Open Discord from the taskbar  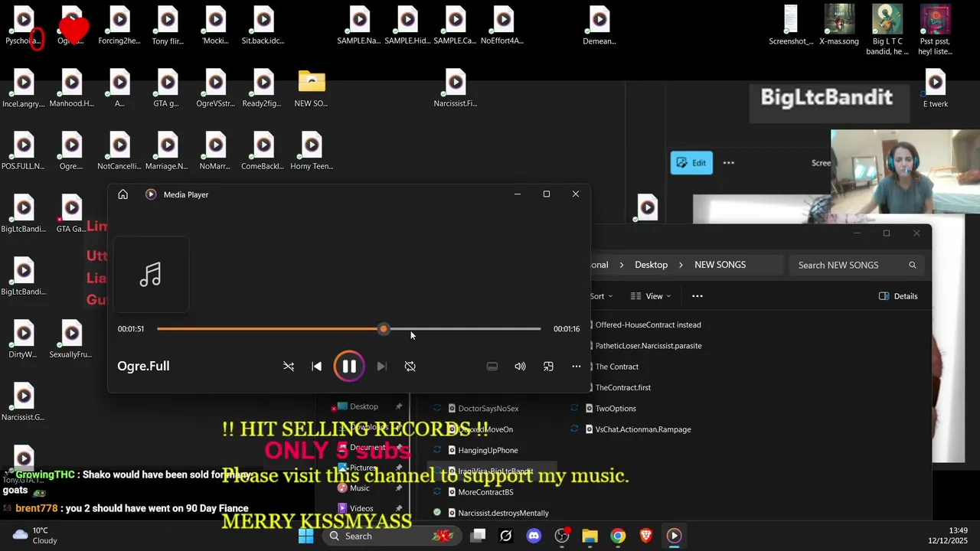coord(534,536)
